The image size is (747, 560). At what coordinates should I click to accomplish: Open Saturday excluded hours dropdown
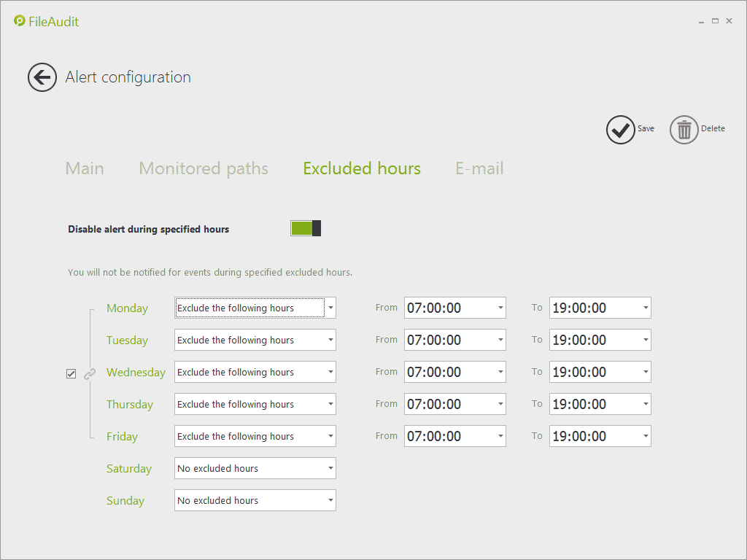pyautogui.click(x=330, y=468)
